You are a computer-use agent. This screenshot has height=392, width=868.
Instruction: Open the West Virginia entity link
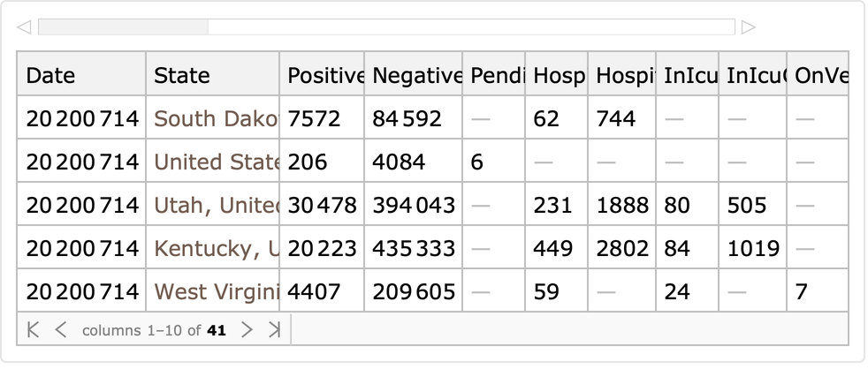tap(216, 291)
